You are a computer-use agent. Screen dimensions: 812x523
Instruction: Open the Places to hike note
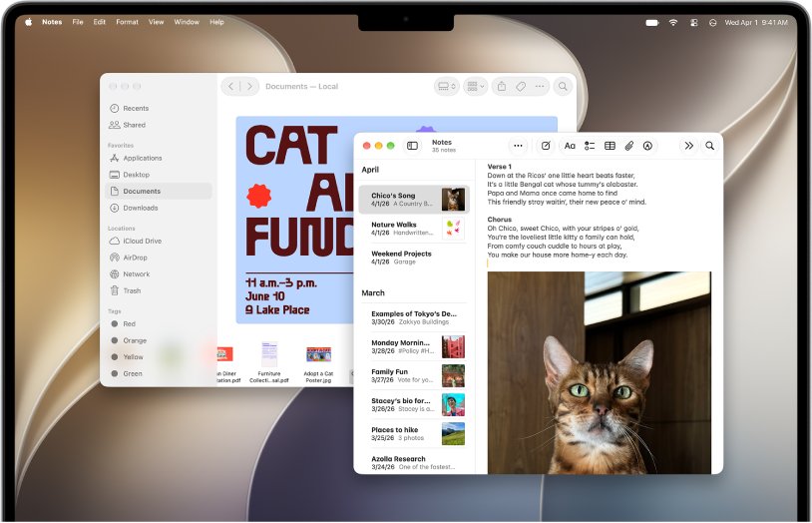[414, 434]
